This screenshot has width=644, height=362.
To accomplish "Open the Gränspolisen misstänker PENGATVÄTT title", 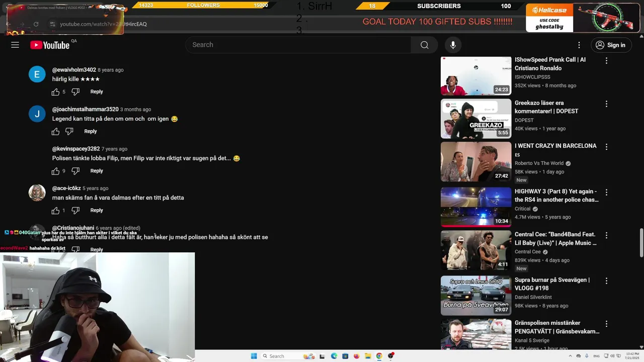I will tap(557, 327).
